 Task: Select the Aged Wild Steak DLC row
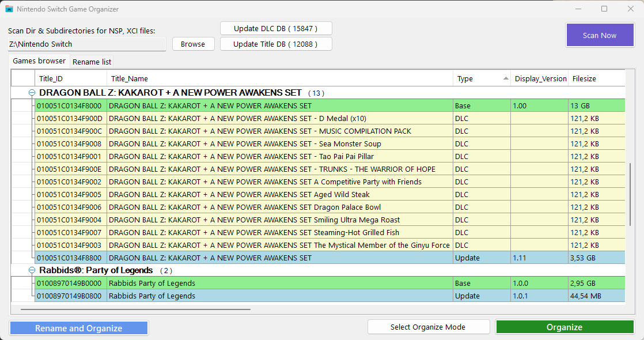point(330,194)
